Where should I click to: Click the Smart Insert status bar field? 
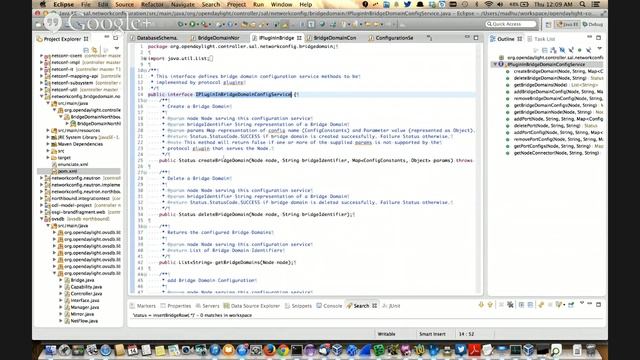tap(432, 334)
